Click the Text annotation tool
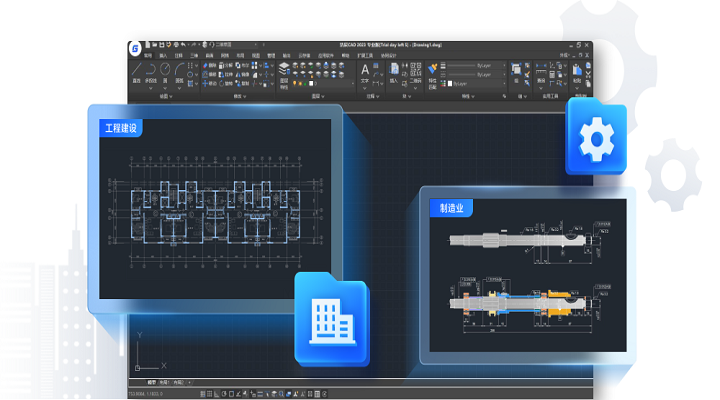720x400 pixels. [x=364, y=71]
